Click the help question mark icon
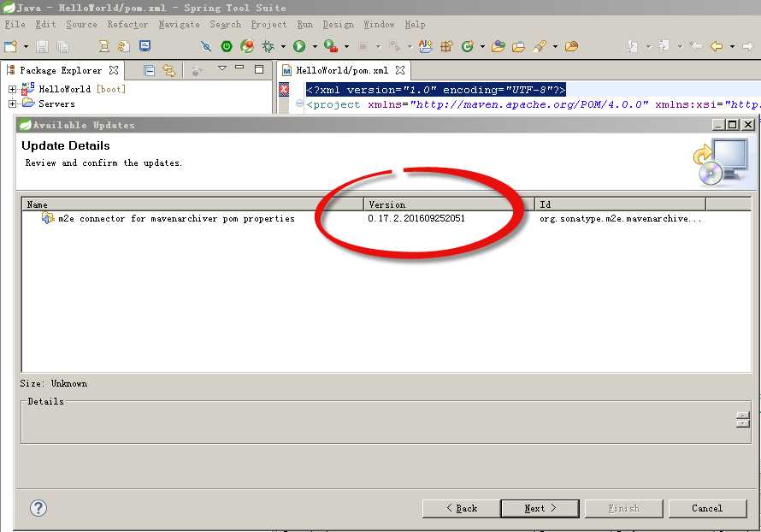Viewport: 761px width, 532px height. point(38,508)
